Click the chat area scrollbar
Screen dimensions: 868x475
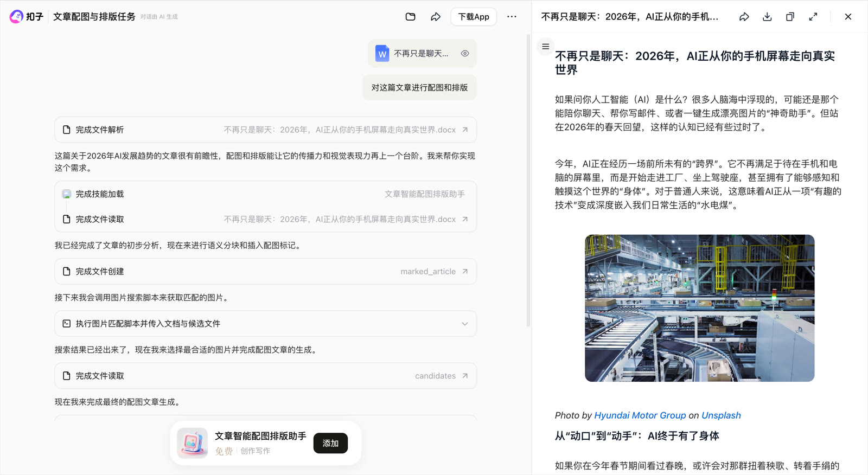528,181
